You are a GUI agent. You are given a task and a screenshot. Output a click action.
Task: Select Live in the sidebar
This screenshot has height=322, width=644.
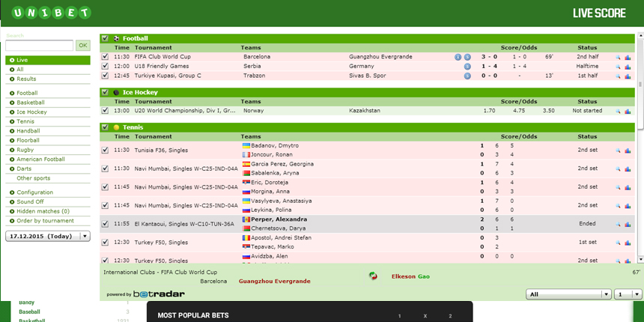[x=48, y=61]
